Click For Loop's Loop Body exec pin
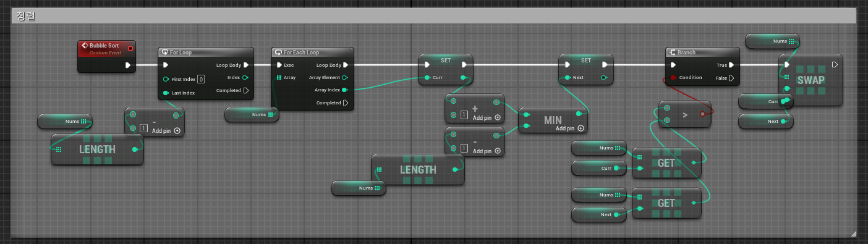This screenshot has width=868, height=244. point(246,65)
